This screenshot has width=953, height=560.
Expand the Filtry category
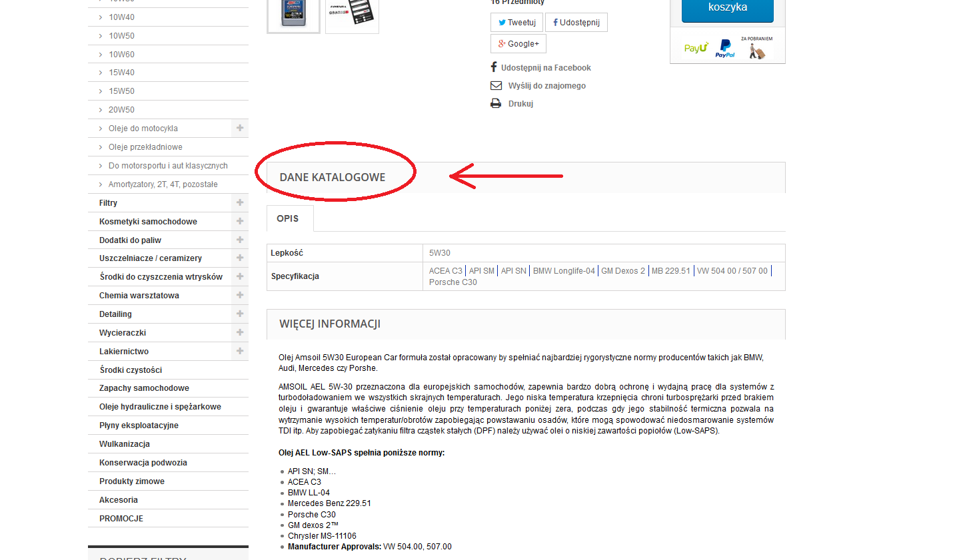(240, 202)
